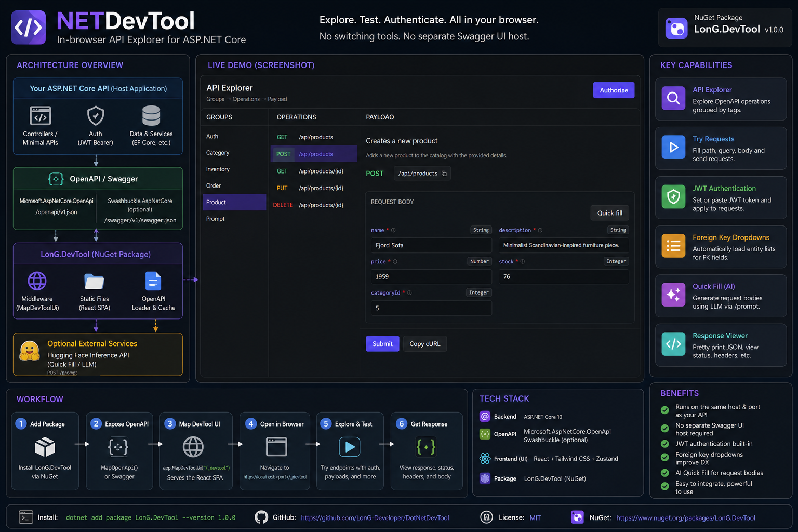Click the License badge icon in footer

click(486, 517)
